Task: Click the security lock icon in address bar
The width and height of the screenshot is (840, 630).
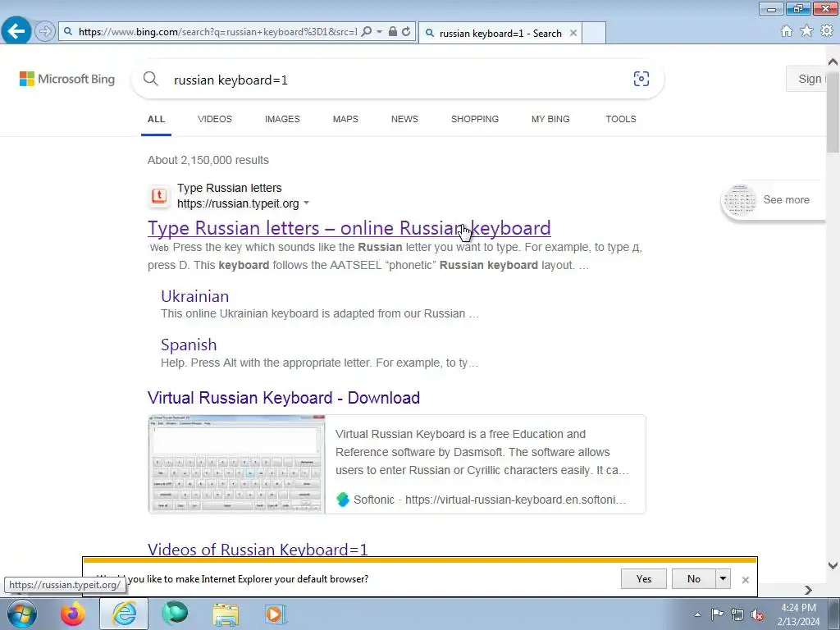Action: pyautogui.click(x=393, y=32)
